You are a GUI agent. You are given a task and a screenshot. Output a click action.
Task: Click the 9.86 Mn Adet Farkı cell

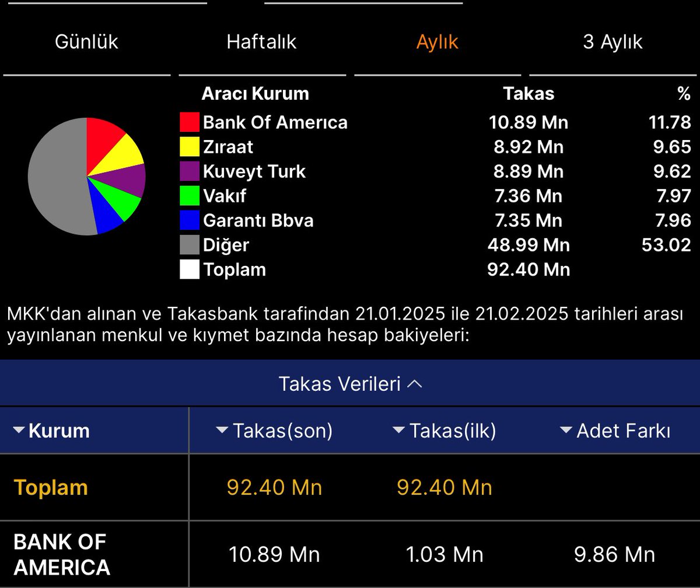tap(615, 554)
